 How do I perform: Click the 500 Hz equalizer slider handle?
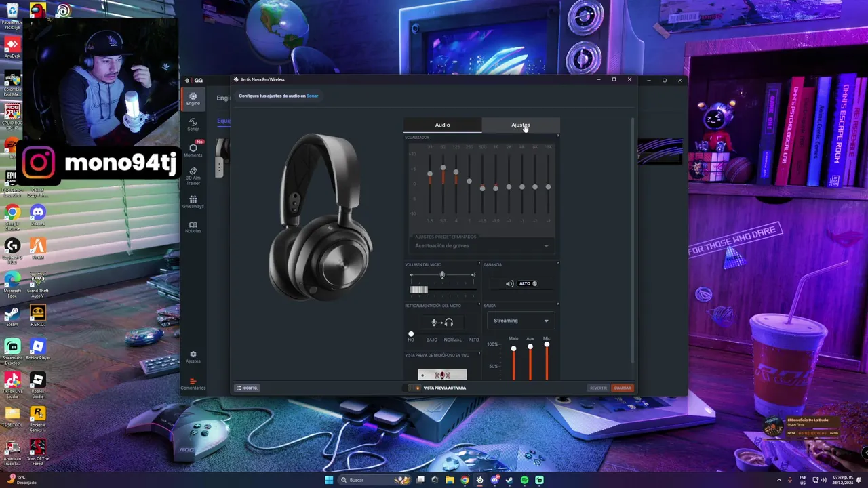pos(482,188)
